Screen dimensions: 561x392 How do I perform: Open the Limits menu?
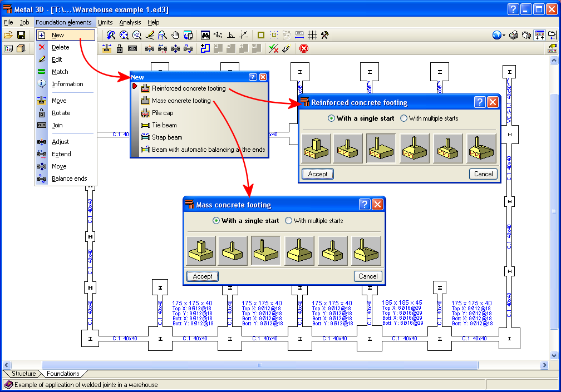[105, 22]
